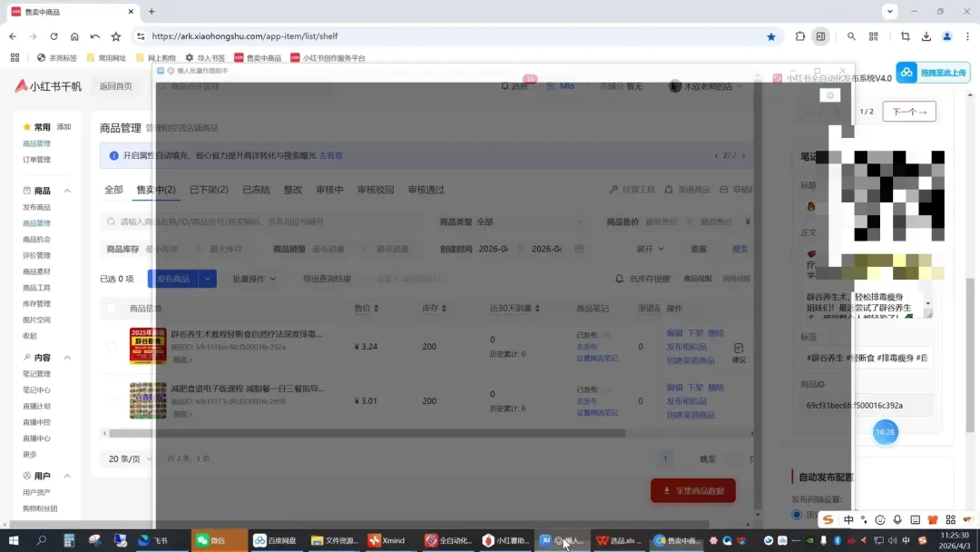Click 导出查询结果 button
This screenshot has height=552, width=980.
pos(327,279)
